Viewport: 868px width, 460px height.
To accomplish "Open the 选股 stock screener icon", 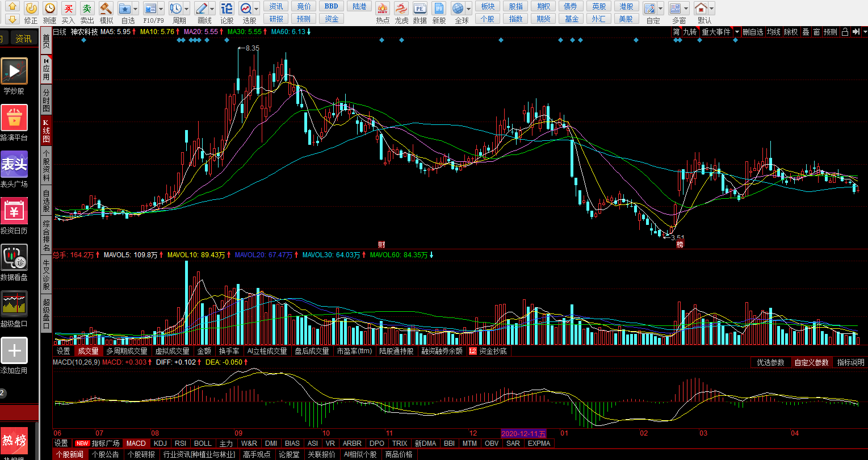I will point(246,9).
